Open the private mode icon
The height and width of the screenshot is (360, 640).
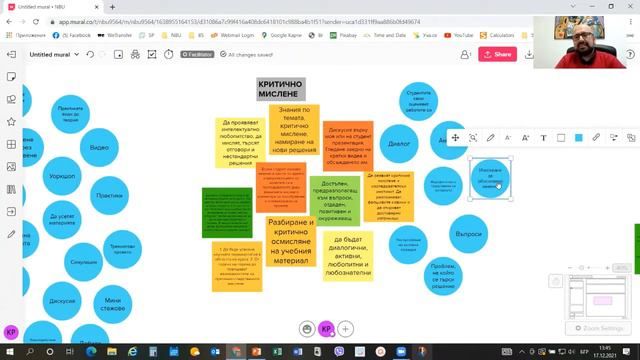click(135, 54)
